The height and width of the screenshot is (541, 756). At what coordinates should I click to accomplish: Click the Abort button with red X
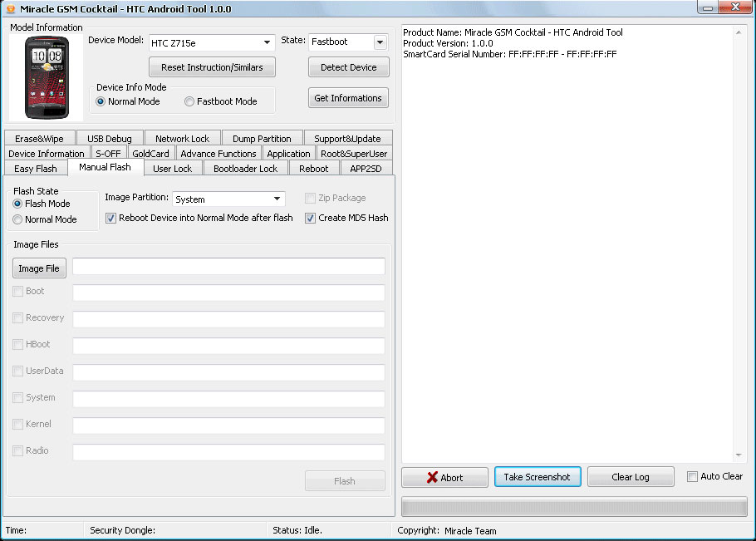445,477
